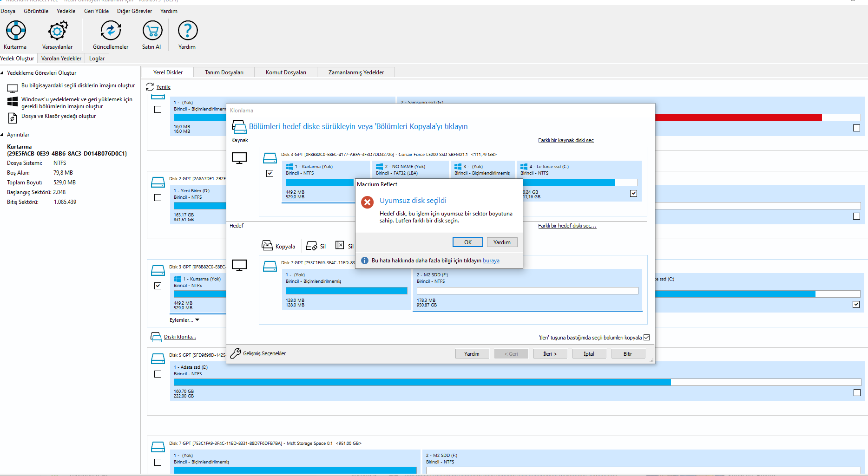Click the M2 SDD (F:) usage bar in Klonlama

[x=527, y=291]
